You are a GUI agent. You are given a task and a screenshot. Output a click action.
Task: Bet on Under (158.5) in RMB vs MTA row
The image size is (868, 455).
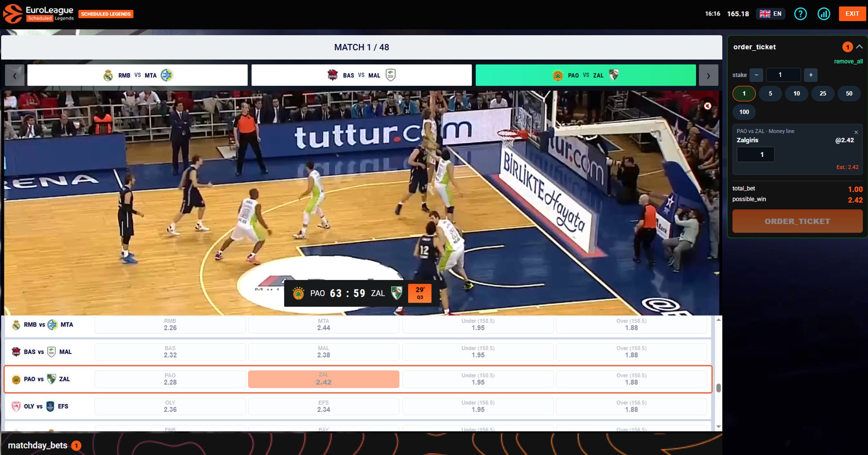pos(478,325)
